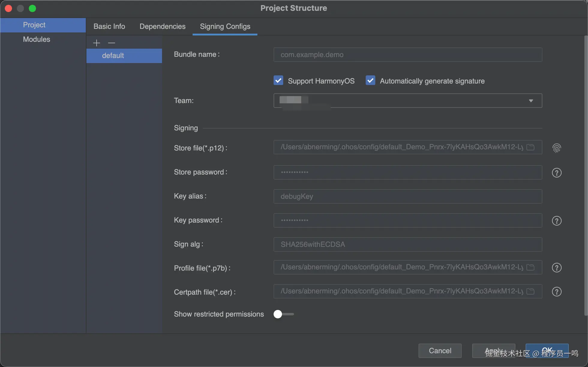Click help icon next to Key password
Screen dimensions: 588x367
click(556, 221)
